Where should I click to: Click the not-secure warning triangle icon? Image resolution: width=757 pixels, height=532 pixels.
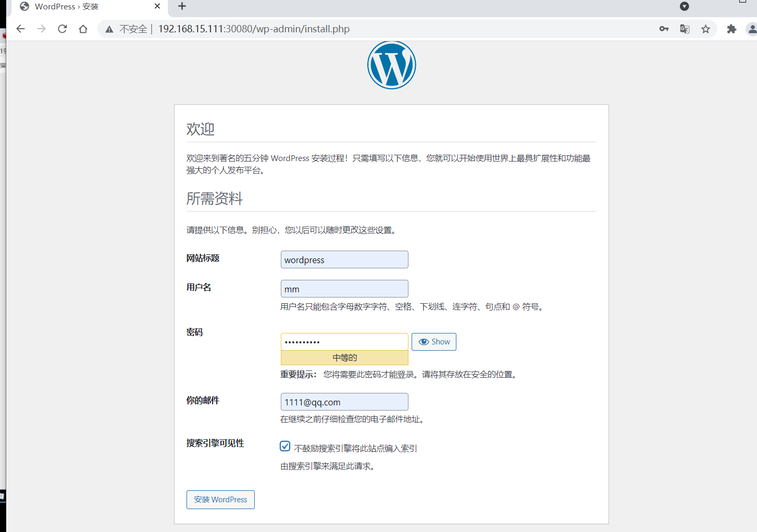click(x=109, y=29)
